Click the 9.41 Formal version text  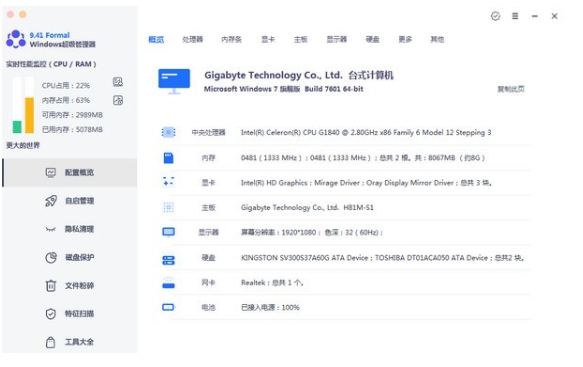pyautogui.click(x=49, y=35)
